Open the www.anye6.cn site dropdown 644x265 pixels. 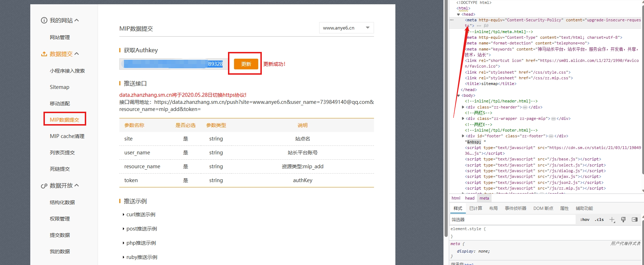[346, 28]
